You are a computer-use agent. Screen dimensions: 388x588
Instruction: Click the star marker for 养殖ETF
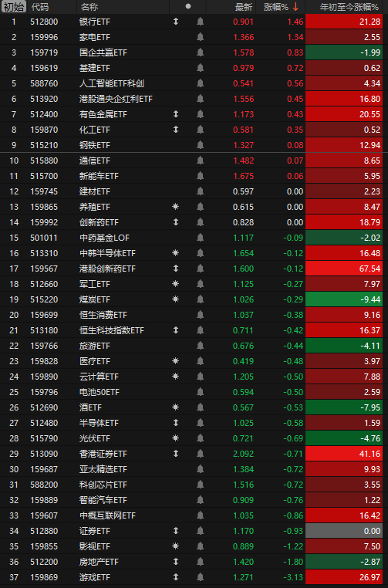click(x=175, y=207)
